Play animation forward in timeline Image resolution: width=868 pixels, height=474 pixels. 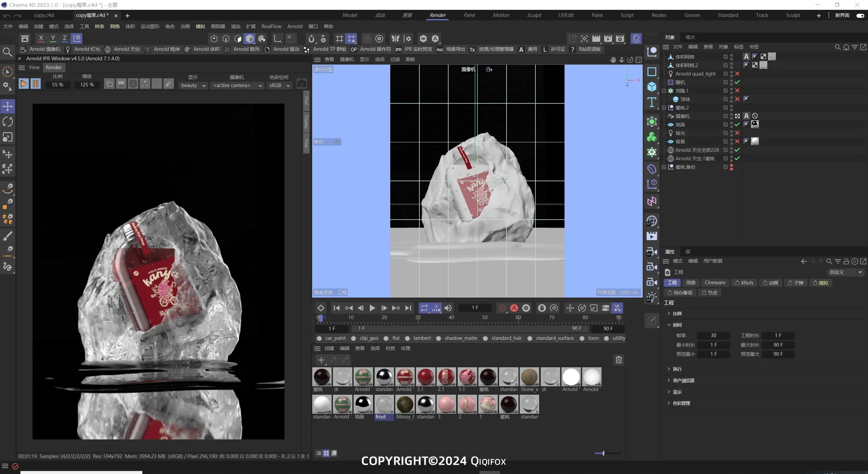(x=372, y=308)
